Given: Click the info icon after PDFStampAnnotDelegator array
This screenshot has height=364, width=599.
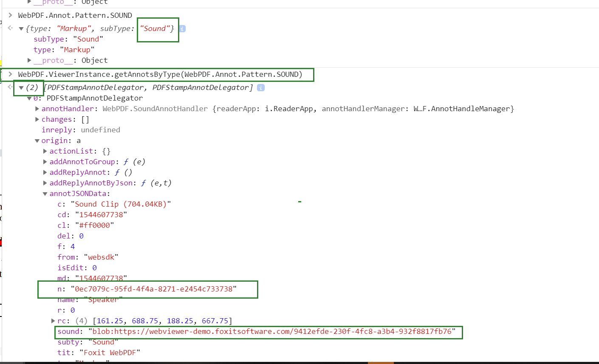Looking at the screenshot, I should click(261, 87).
